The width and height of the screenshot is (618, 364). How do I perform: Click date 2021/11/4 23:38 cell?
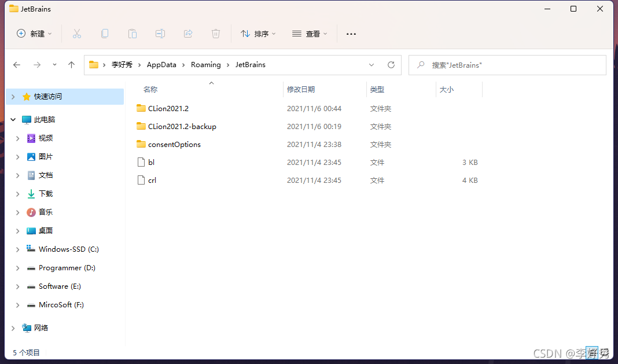pos(314,144)
